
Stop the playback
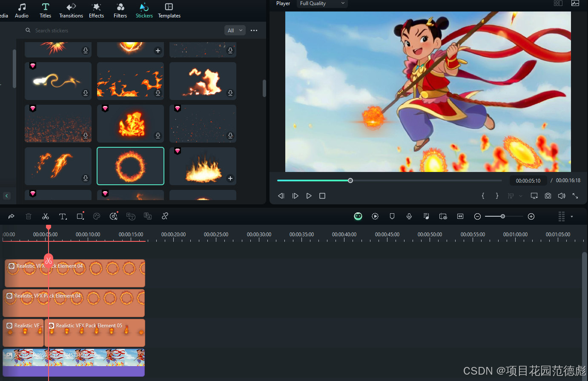click(322, 196)
